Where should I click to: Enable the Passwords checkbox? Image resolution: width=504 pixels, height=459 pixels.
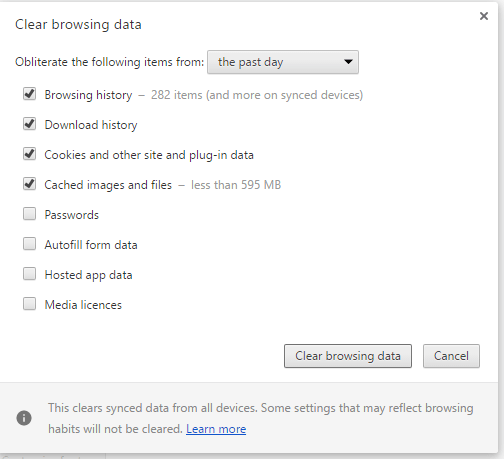point(29,214)
